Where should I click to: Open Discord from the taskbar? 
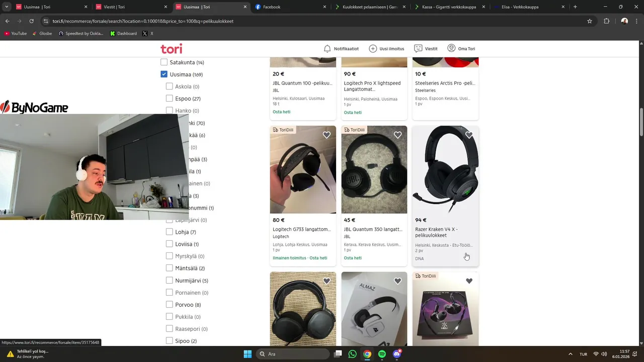[397, 354]
